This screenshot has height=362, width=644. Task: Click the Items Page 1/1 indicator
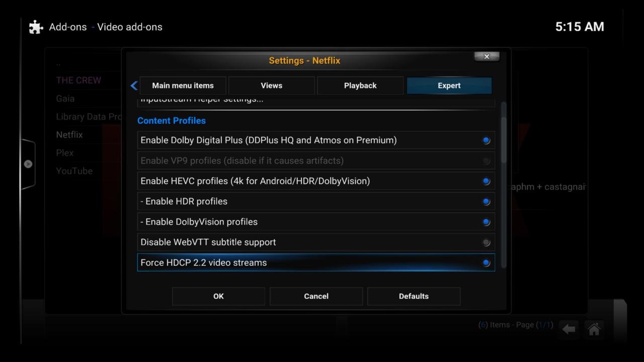pos(516,325)
